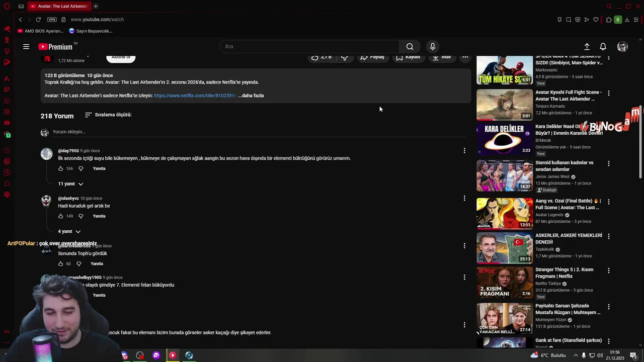
Task: Open the browser easy setup menu
Action: click(x=636, y=20)
